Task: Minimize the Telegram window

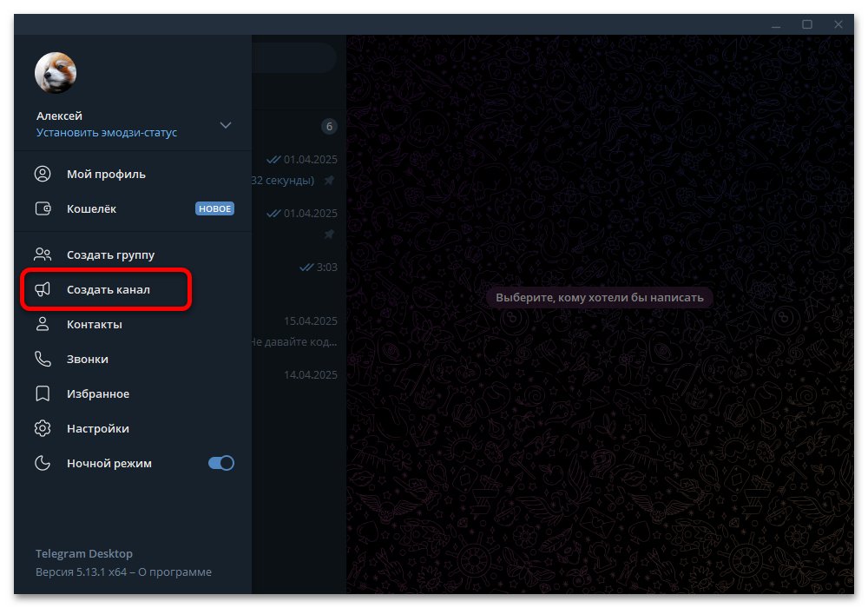Action: click(x=776, y=25)
